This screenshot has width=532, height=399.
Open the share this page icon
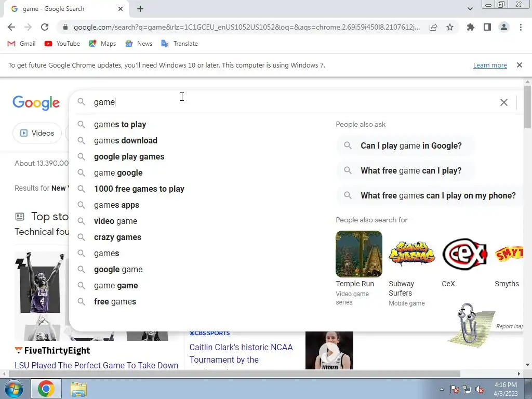click(x=433, y=27)
